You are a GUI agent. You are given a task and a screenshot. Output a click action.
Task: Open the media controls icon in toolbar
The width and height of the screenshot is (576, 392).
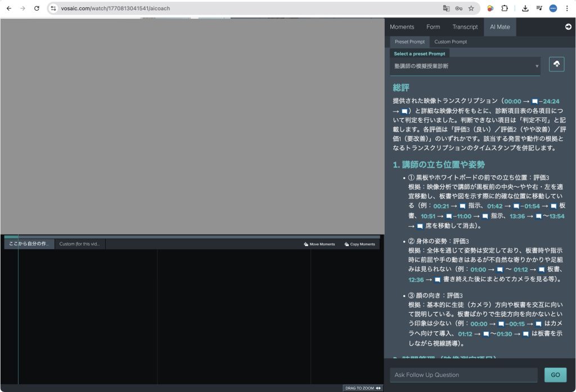pos(539,8)
